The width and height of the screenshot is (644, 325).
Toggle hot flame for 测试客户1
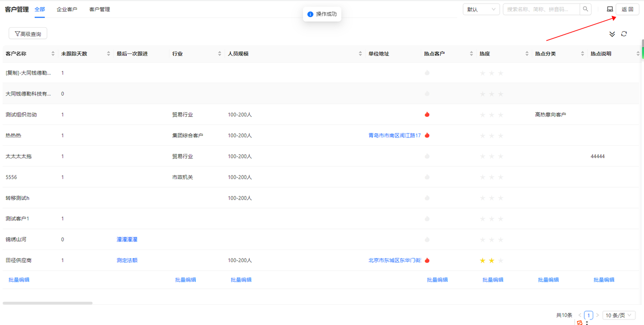point(427,219)
